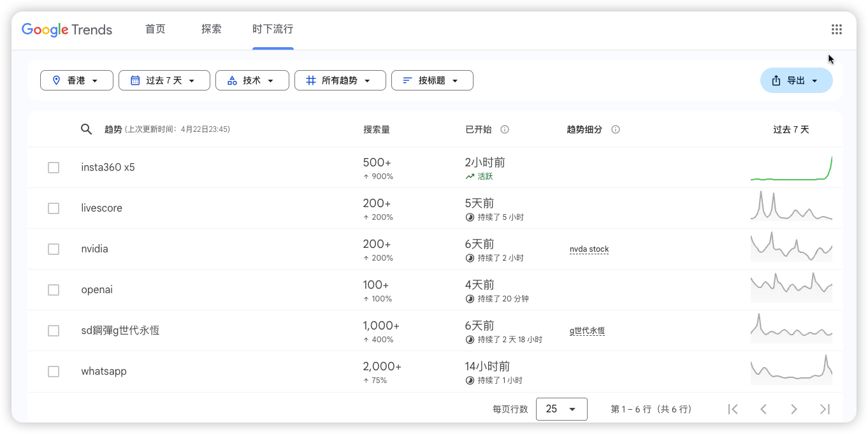Click the location pin icon in 香港 filter

[x=56, y=80]
